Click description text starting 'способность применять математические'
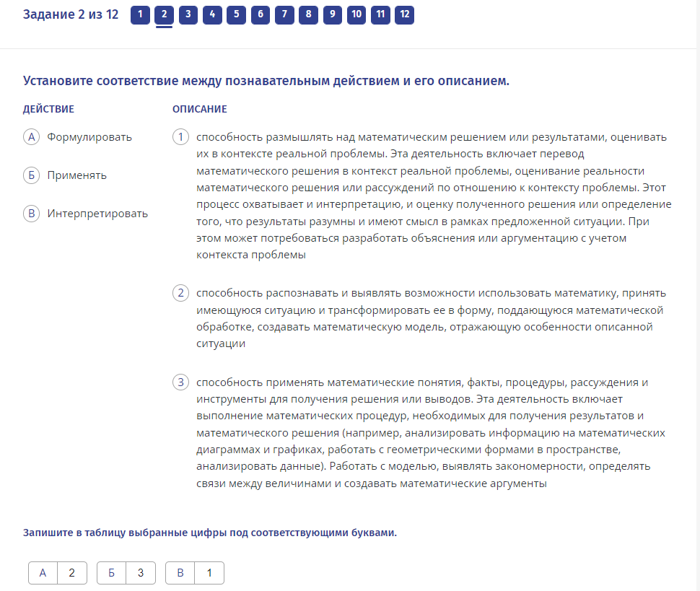700x591 pixels. pos(431,432)
